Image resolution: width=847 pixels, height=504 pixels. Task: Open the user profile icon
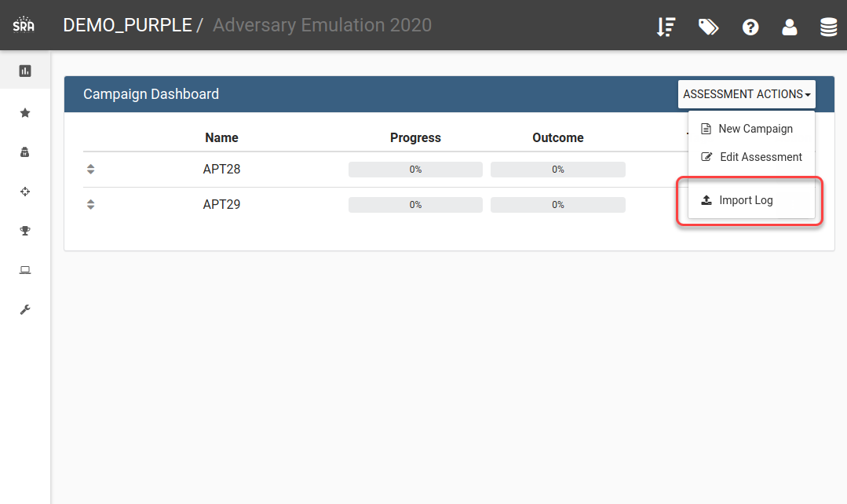click(x=789, y=27)
